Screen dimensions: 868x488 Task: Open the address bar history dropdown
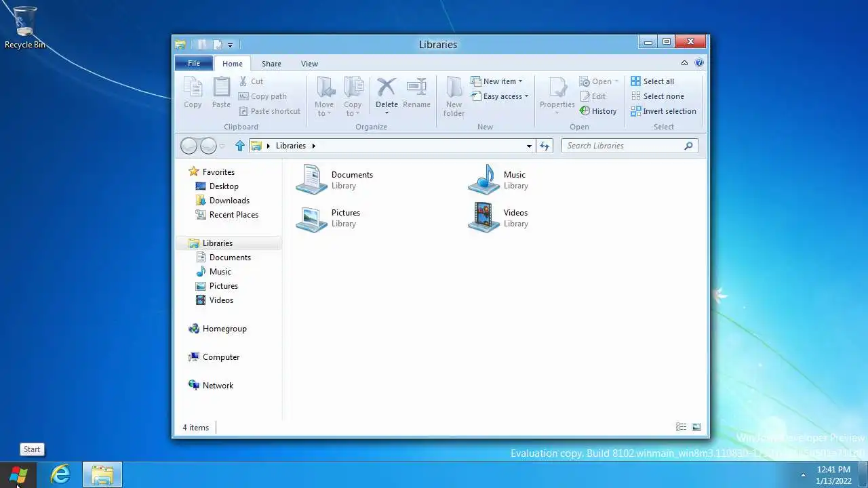(529, 146)
